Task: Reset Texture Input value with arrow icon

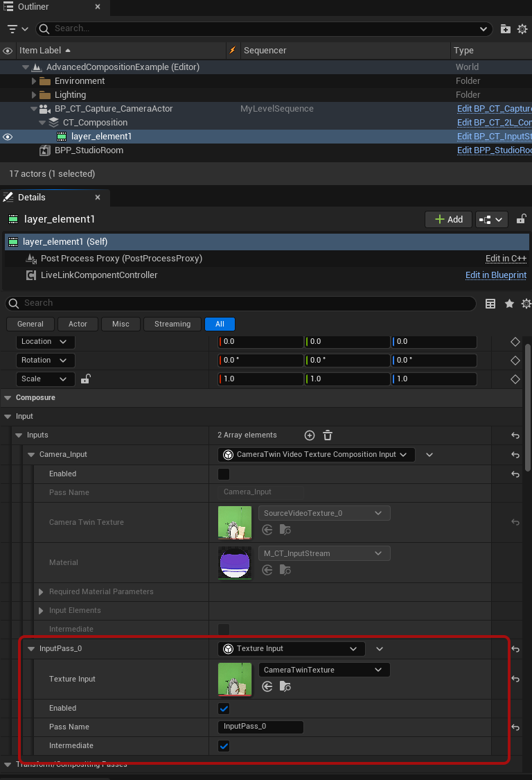Action: pyautogui.click(x=515, y=679)
